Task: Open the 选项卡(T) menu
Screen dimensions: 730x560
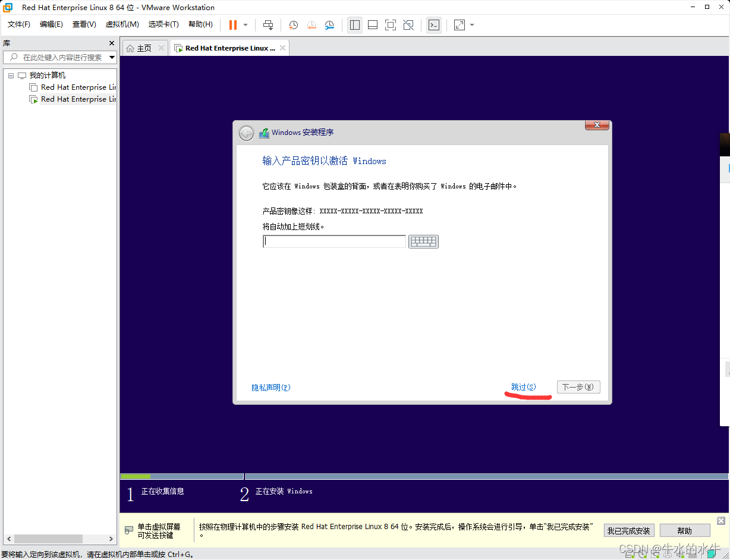Action: tap(163, 24)
